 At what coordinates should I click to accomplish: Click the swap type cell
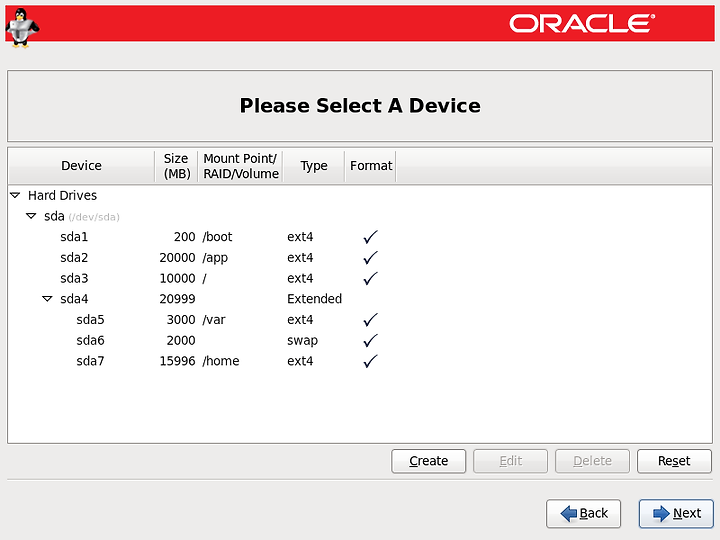pyautogui.click(x=303, y=341)
